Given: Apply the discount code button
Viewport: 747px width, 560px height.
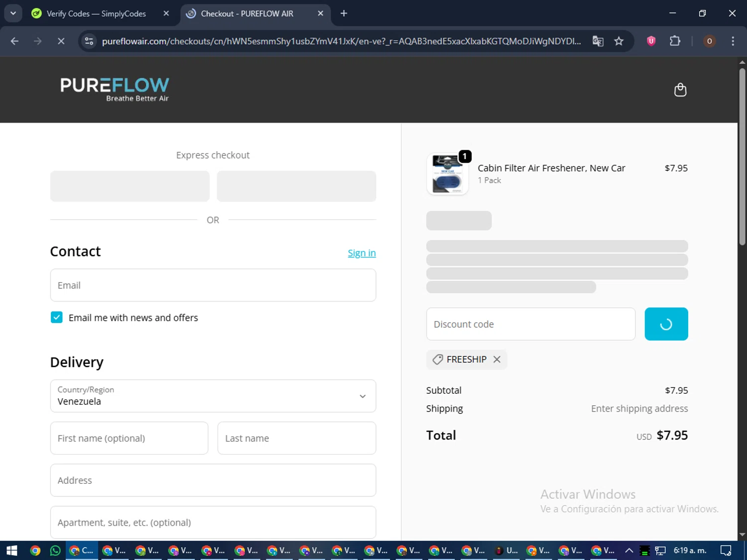Looking at the screenshot, I should coord(666,324).
